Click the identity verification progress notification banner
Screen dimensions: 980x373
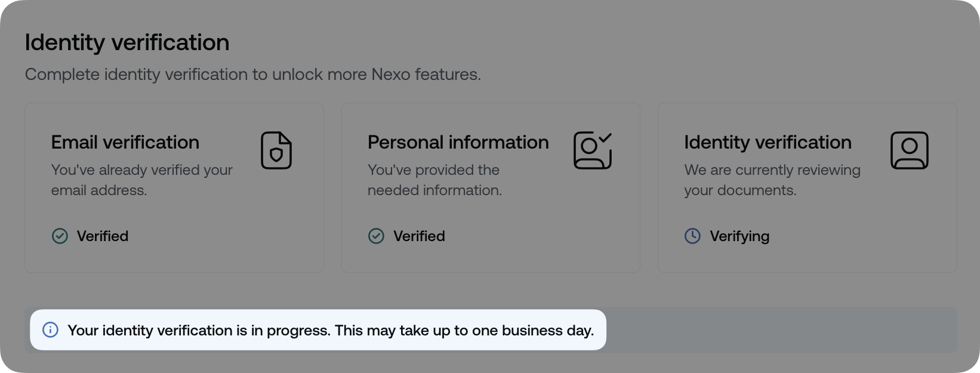[318, 329]
